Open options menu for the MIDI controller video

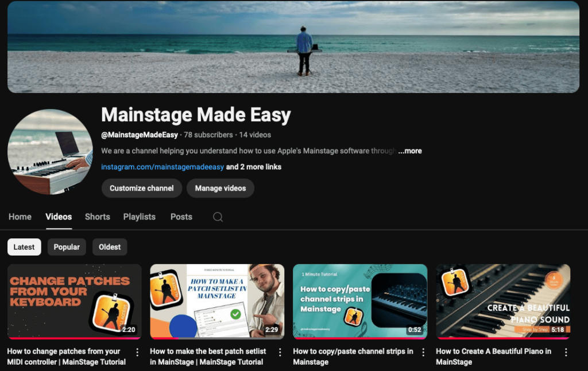coord(137,351)
